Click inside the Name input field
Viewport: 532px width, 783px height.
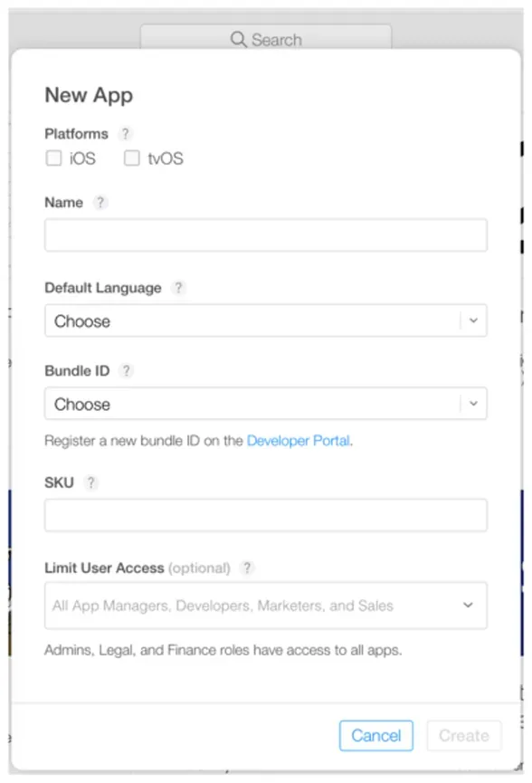265,235
